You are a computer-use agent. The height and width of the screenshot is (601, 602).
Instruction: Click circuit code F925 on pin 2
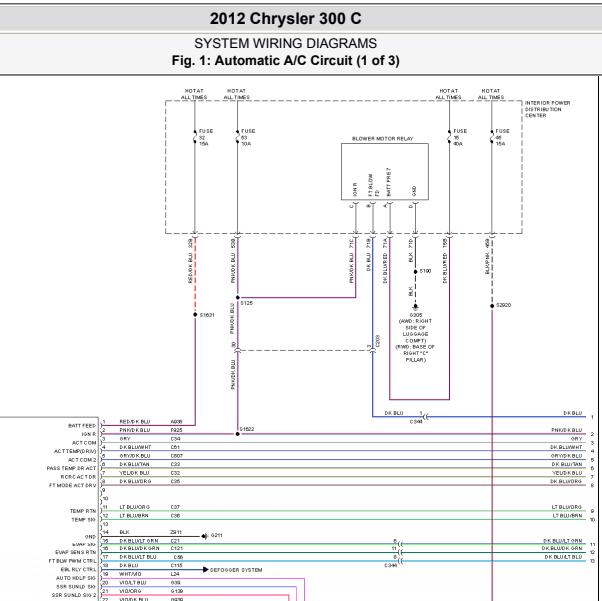pos(176,430)
